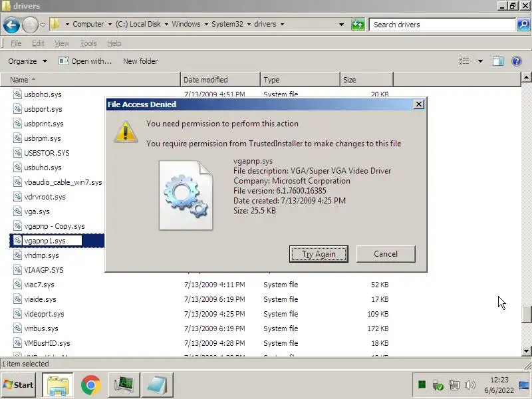Screen dimensions: 532x399
Task: Click the vgapnp.sys gear file thumbnail
Action: pyautogui.click(x=186, y=196)
